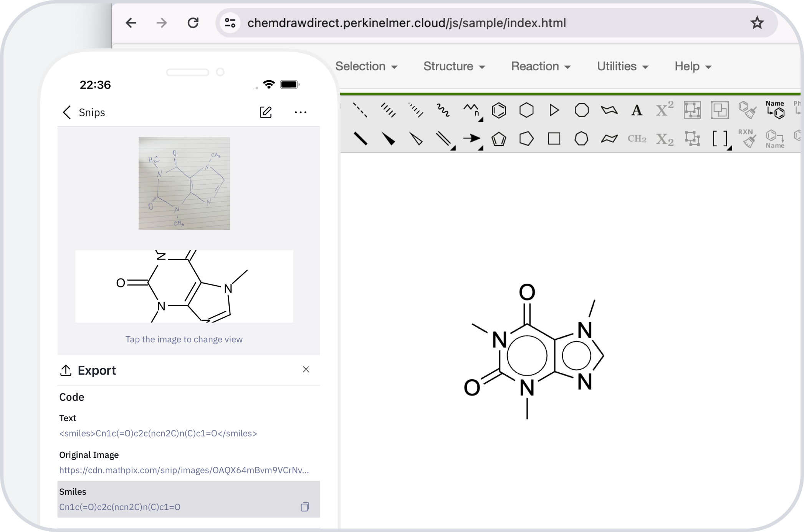Select the wavy bond tool
Screen dimensions: 804x532
tap(443, 110)
